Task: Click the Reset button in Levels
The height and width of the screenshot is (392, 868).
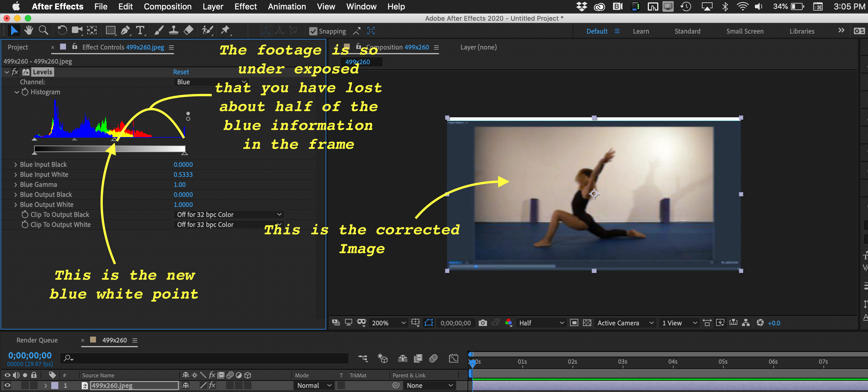Action: [x=180, y=72]
